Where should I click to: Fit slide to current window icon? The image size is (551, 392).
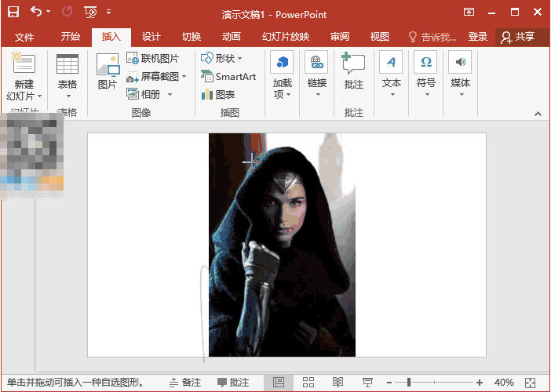coord(531,383)
